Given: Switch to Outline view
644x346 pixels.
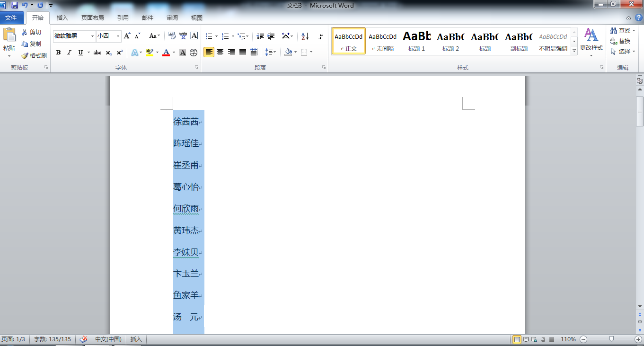Looking at the screenshot, I should [x=543, y=339].
